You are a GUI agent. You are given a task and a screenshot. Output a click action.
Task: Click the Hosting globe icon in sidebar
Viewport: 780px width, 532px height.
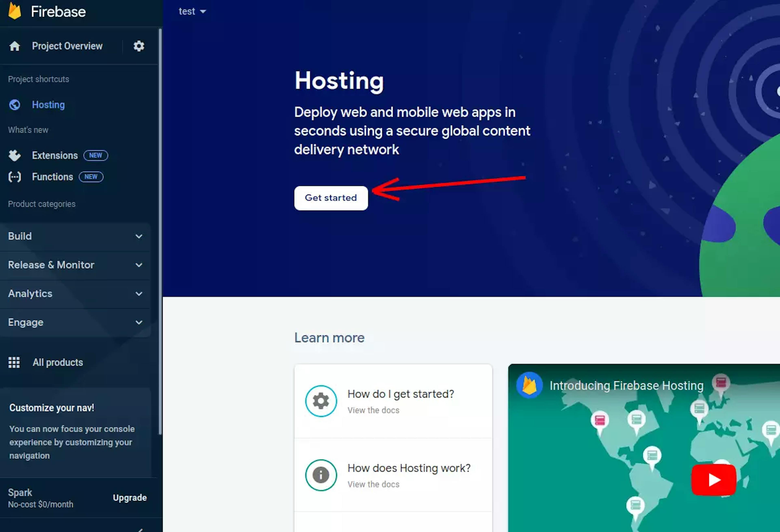click(15, 105)
